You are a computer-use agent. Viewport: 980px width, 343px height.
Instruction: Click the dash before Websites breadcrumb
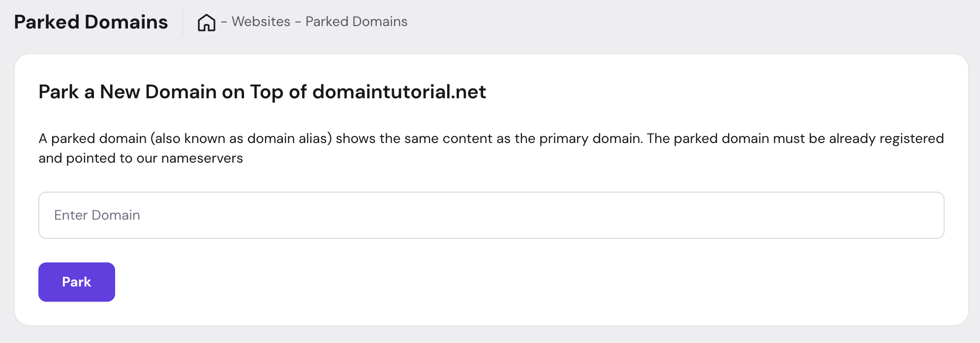coord(224,22)
